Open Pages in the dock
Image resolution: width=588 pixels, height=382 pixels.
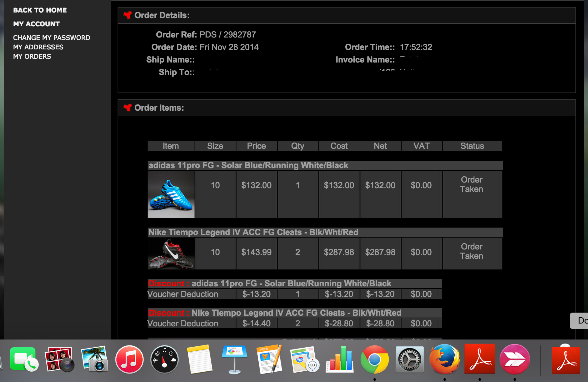pyautogui.click(x=269, y=359)
